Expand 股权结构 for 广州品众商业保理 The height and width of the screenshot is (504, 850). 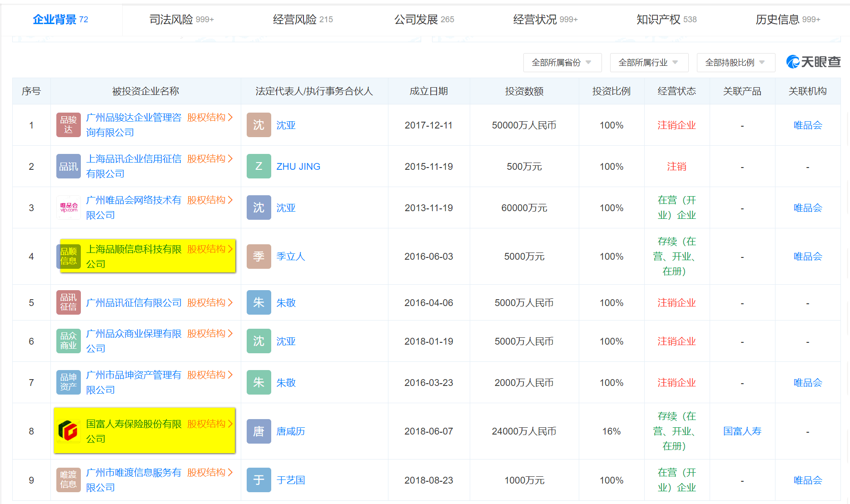(x=210, y=334)
